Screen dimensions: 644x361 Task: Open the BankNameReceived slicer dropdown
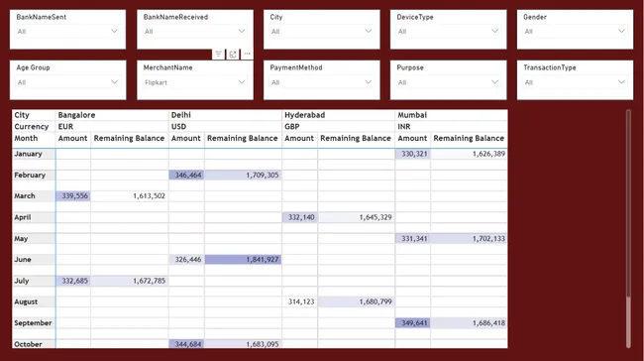(194, 32)
